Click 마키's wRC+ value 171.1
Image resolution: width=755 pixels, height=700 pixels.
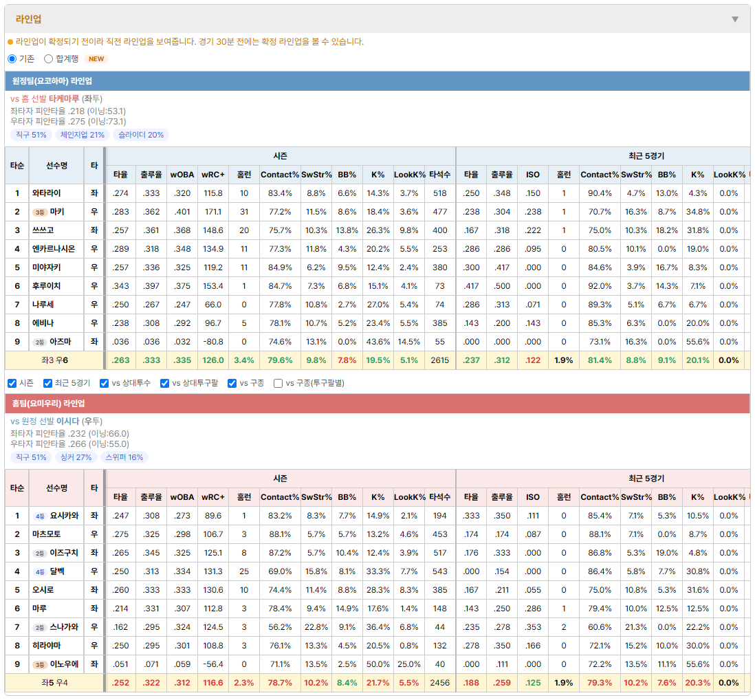(x=213, y=212)
